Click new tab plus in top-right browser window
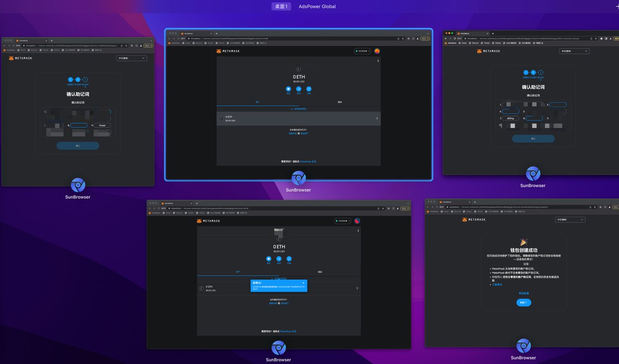 tap(493, 34)
